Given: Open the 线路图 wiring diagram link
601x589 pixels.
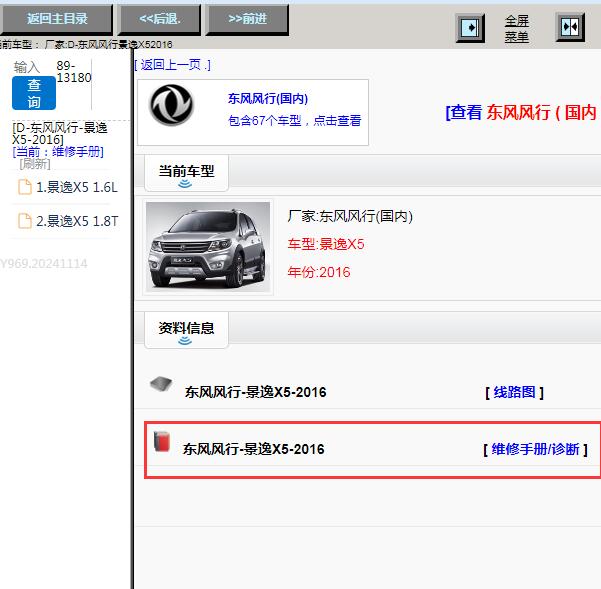Looking at the screenshot, I should click(x=514, y=392).
